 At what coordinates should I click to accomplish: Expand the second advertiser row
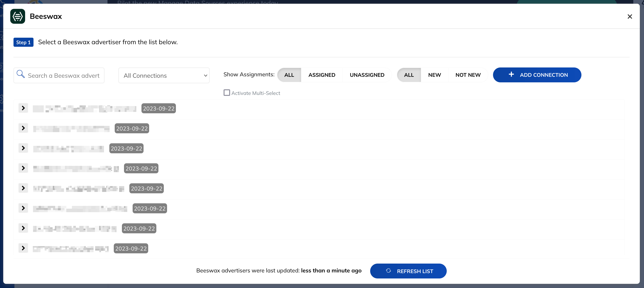click(x=23, y=128)
